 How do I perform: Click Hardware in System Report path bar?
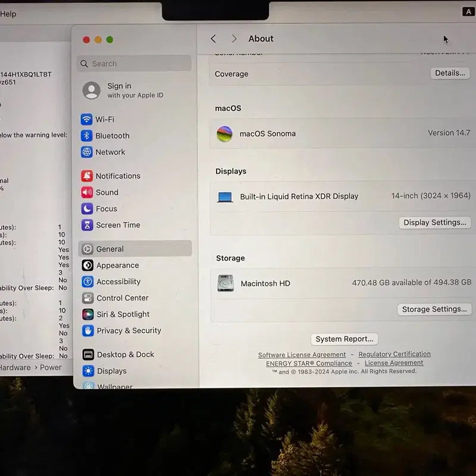pos(15,367)
